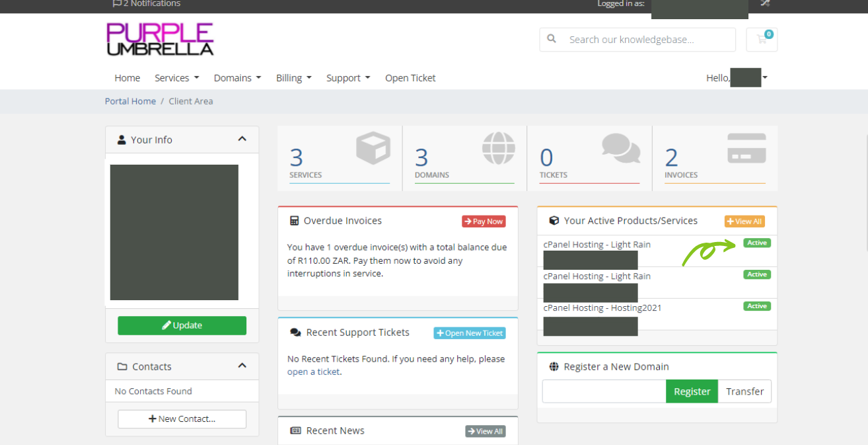Click the domain name input field
Image resolution: width=868 pixels, height=445 pixels.
click(x=604, y=391)
